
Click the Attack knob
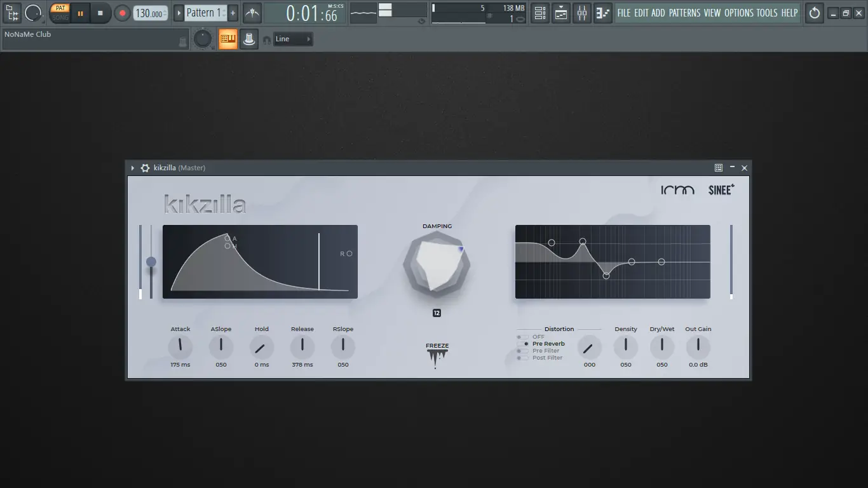[180, 347]
